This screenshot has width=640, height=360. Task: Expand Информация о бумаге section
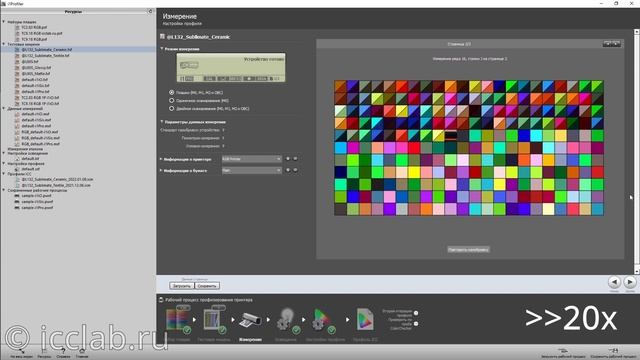point(161,170)
